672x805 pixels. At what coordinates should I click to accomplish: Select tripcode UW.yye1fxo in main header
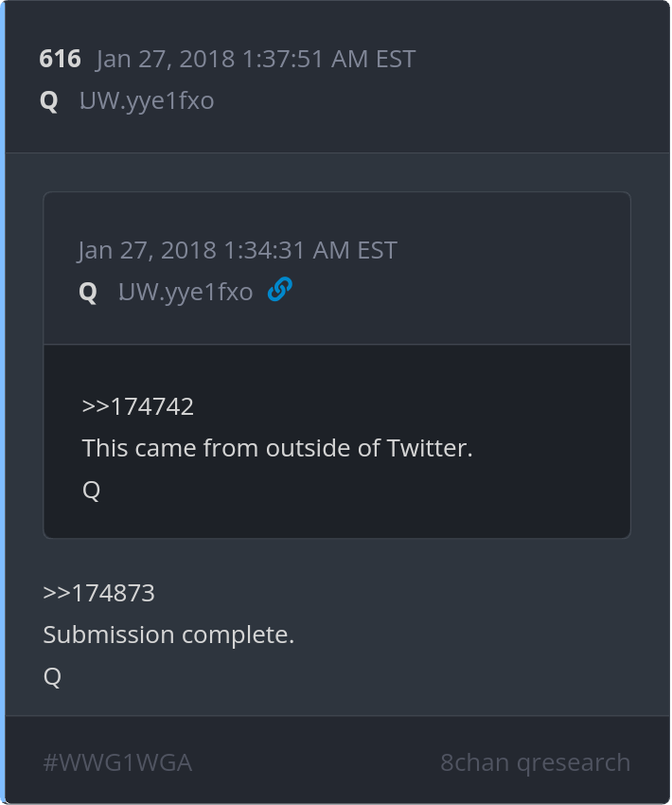pos(147,100)
